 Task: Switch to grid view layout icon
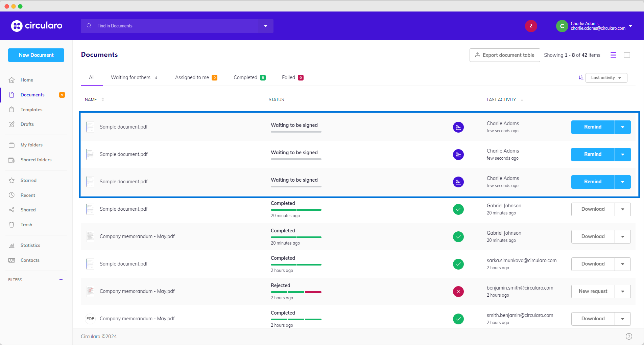(627, 55)
